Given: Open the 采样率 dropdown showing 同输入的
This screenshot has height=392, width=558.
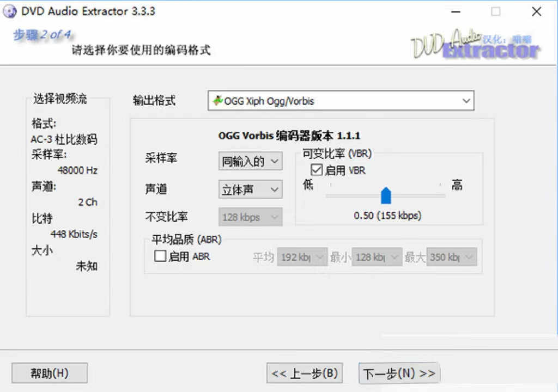Looking at the screenshot, I should pyautogui.click(x=250, y=161).
